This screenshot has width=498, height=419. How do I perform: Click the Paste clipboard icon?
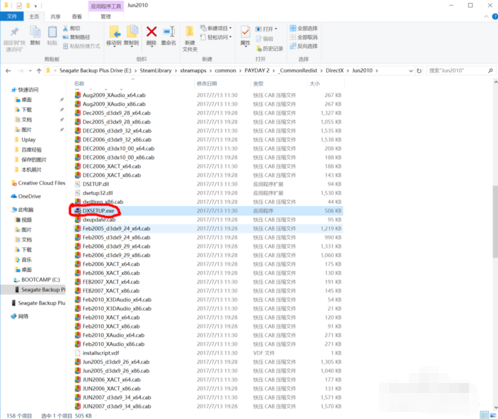(x=52, y=33)
